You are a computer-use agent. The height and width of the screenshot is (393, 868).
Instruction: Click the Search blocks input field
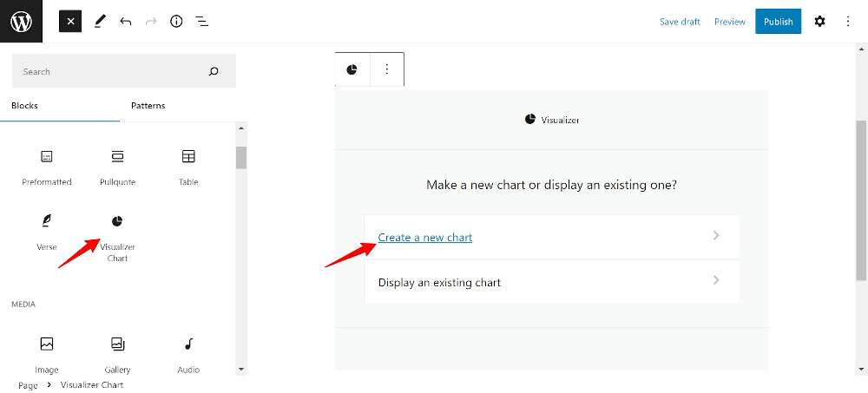(x=124, y=71)
